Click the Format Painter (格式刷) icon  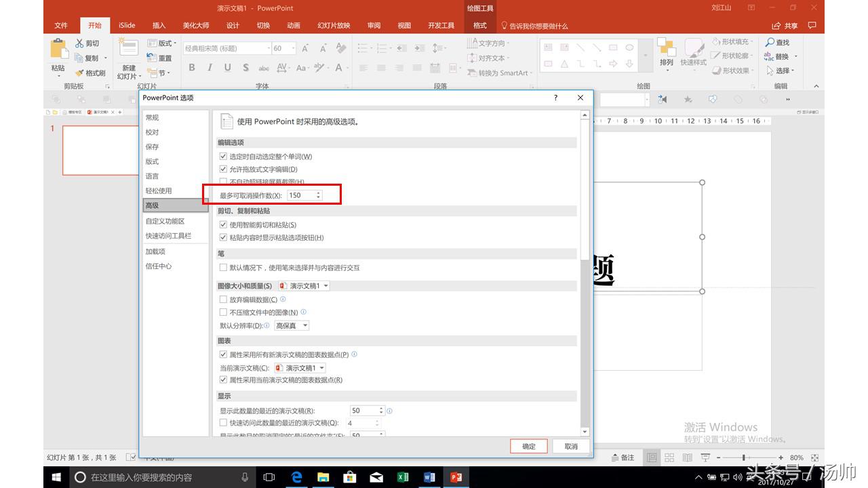tap(79, 73)
